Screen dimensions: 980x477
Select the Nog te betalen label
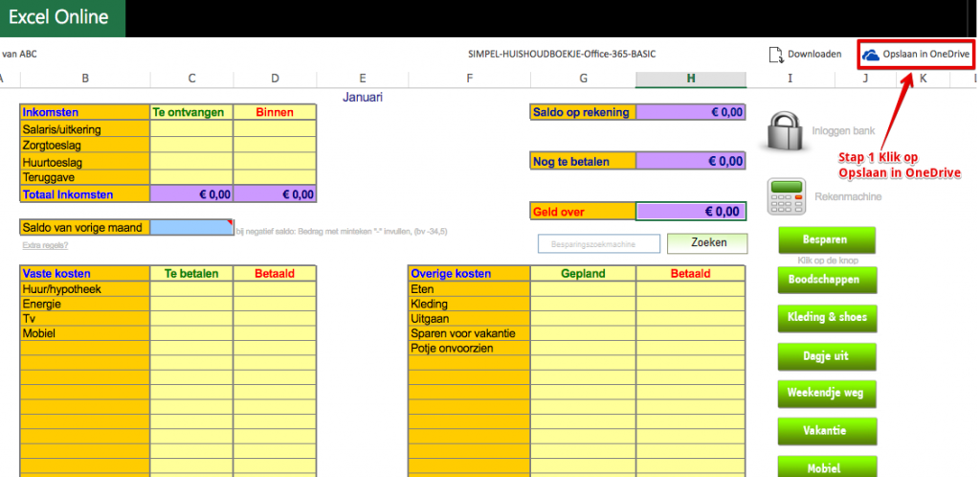point(583,161)
